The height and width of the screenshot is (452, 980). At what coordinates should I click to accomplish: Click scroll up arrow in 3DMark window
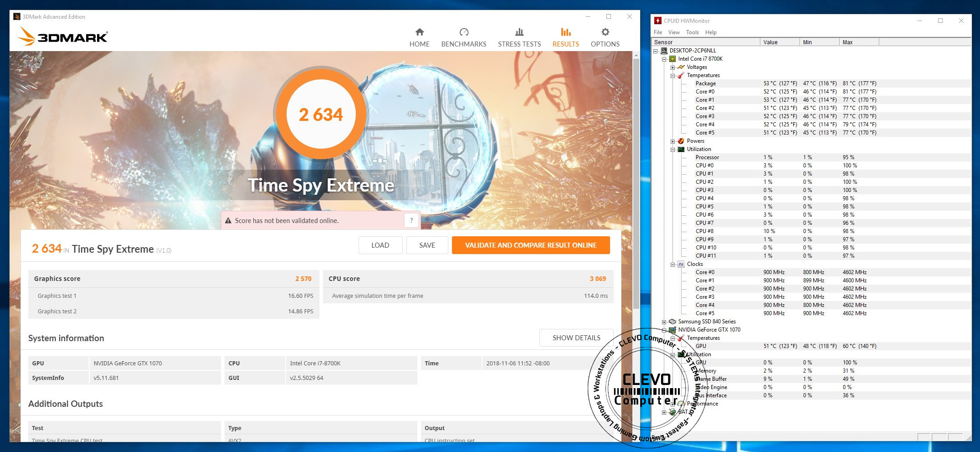click(636, 55)
